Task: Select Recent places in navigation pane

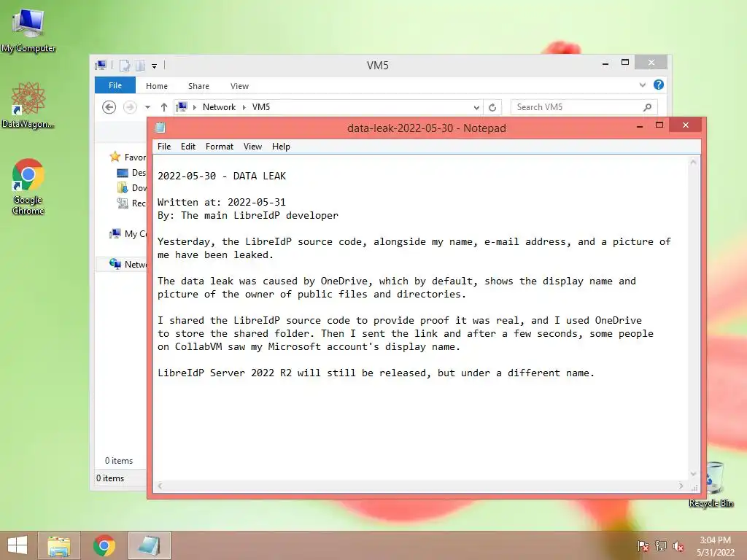Action: 132,203
